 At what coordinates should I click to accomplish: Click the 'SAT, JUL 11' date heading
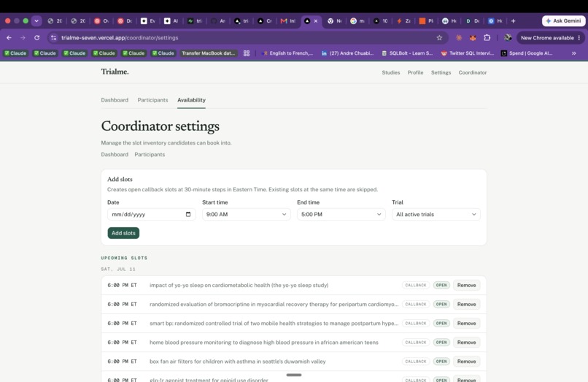coord(118,269)
